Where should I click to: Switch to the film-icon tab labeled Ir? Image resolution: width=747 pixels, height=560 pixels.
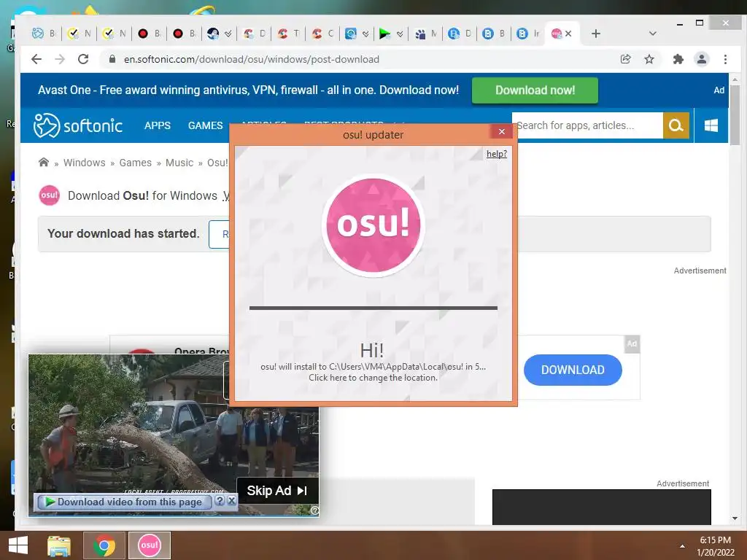(x=528, y=34)
